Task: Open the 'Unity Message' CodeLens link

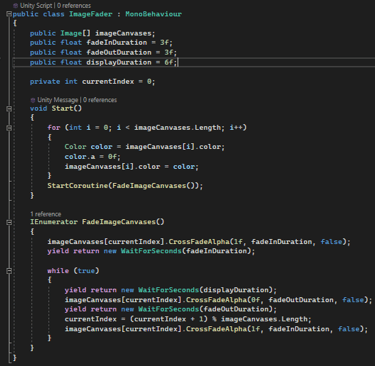Action: pos(57,100)
